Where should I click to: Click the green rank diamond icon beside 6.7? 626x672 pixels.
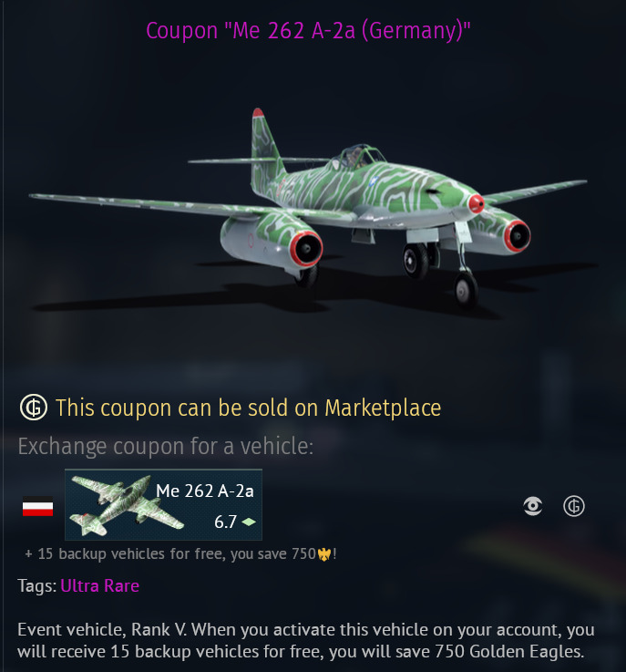[249, 522]
